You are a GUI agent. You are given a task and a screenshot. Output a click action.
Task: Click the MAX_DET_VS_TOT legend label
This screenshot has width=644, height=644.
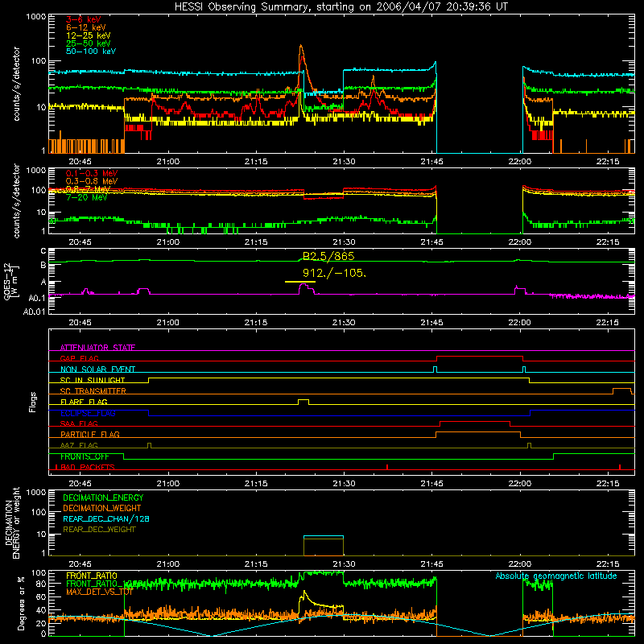pos(99,592)
